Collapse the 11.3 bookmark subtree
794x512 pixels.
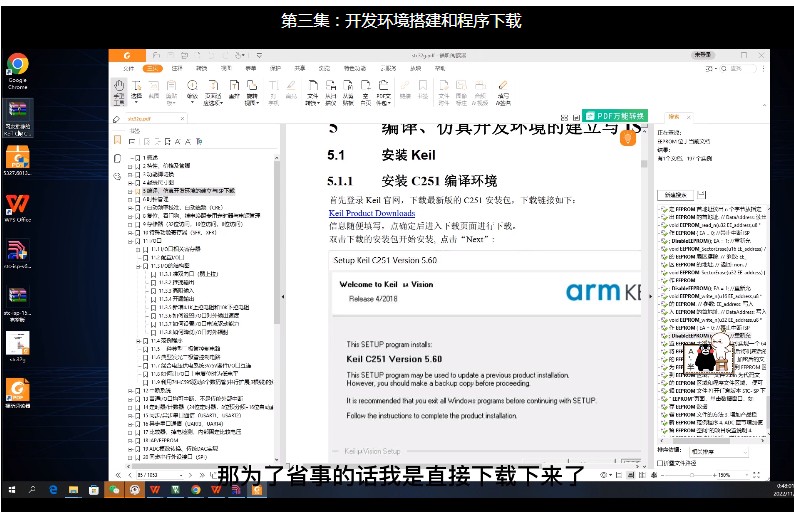138,266
